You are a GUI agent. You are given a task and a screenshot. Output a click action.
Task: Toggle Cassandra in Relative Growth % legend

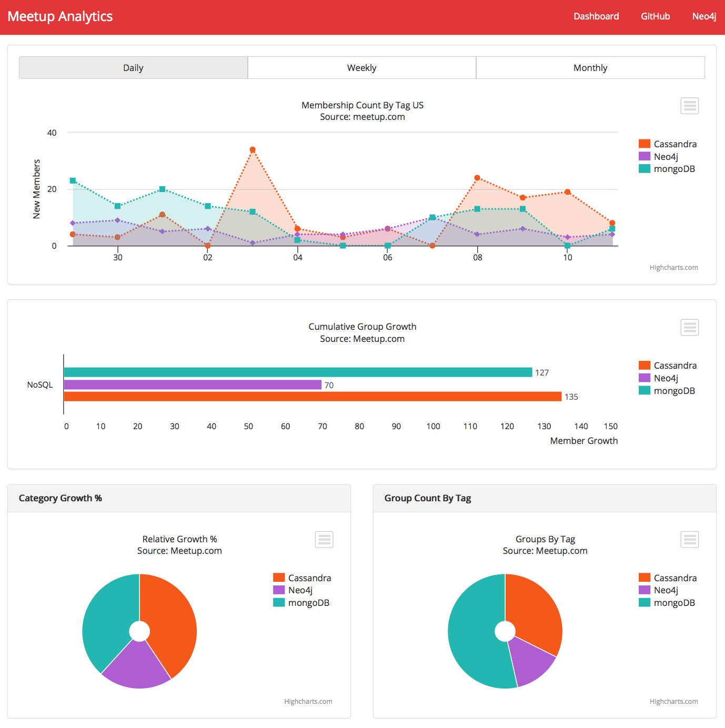[x=302, y=578]
